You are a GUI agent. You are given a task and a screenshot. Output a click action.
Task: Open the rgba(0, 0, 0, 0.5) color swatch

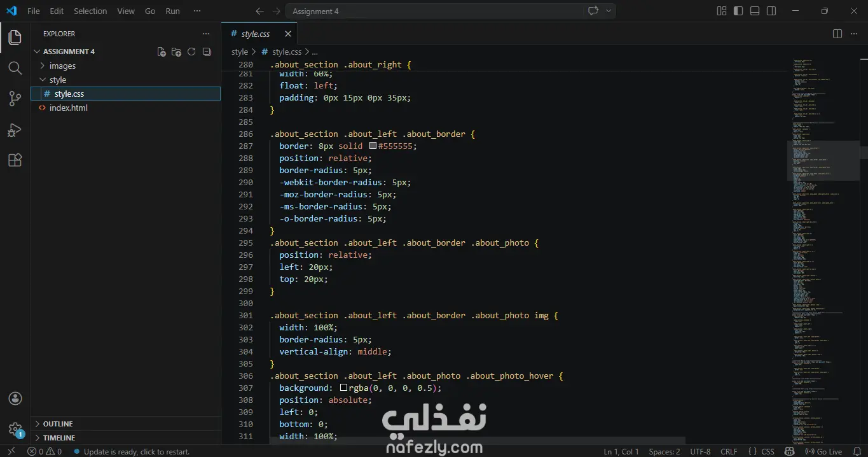point(343,388)
